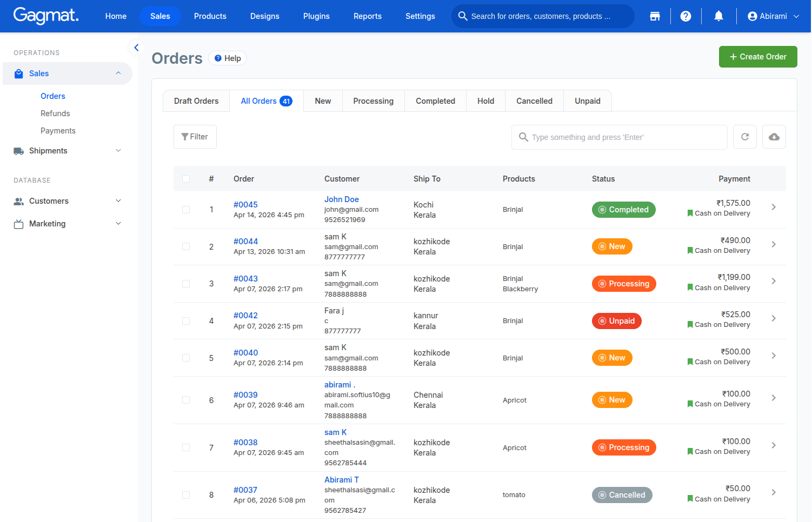The width and height of the screenshot is (812, 522).
Task: Open details arrow for order #0042
Action: (x=774, y=318)
